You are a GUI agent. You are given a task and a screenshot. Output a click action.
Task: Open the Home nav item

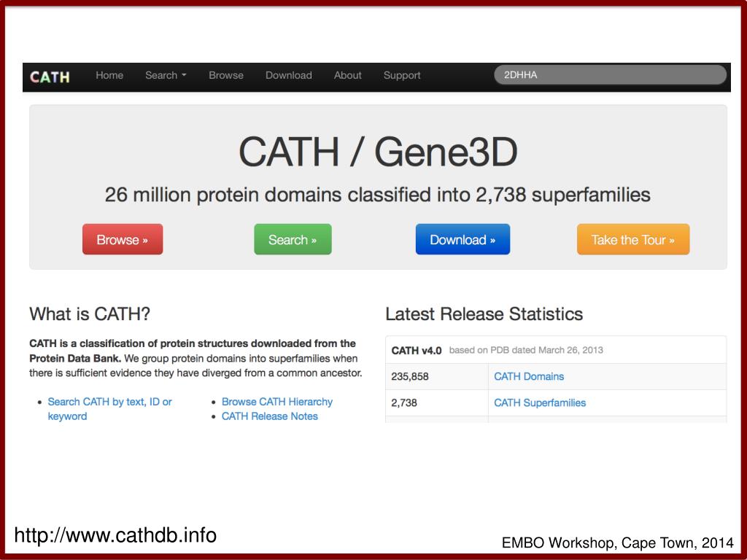109,75
